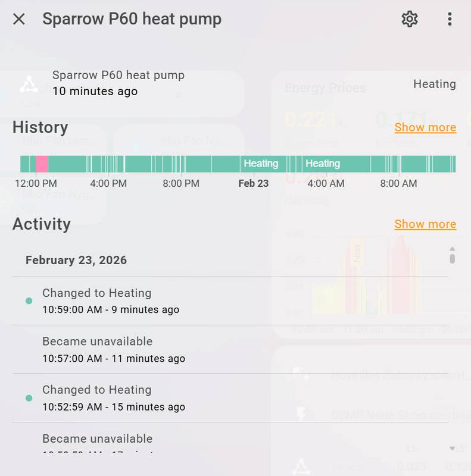This screenshot has width=471, height=476.
Task: Click the '10 minutes ago' timestamp
Action: (x=95, y=92)
